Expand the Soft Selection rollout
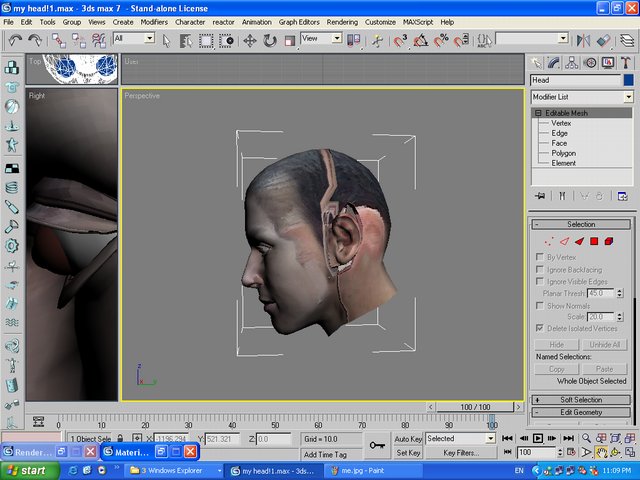The width and height of the screenshot is (640, 480). click(580, 400)
